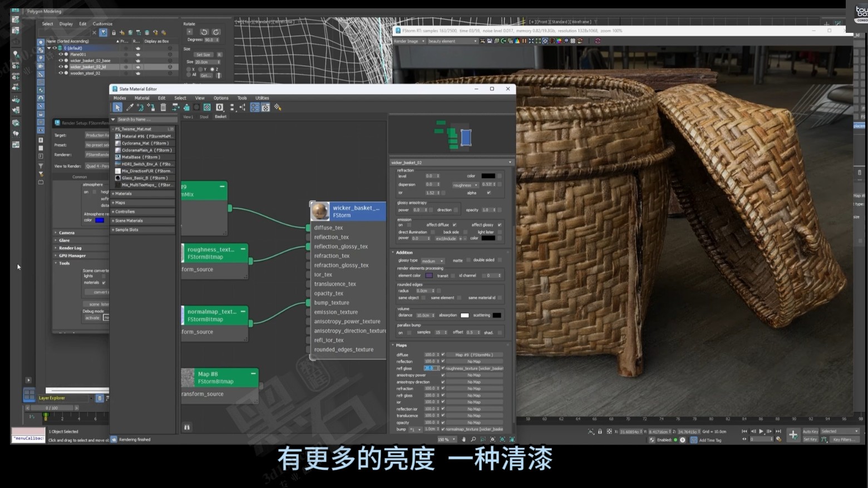Open Options menu in Slate Material Editor
Screen dimensions: 868x488
[221, 98]
